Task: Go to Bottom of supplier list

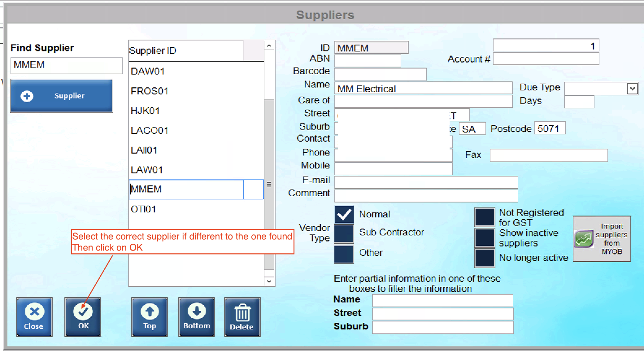Action: tap(197, 317)
